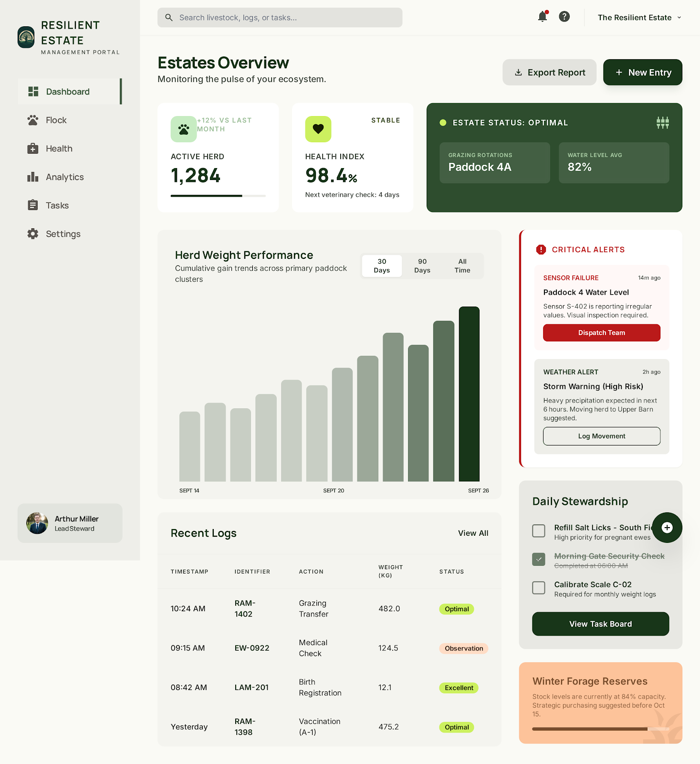This screenshot has height=764, width=700.
Task: Uncheck Morning Gate Security Check
Action: [x=539, y=559]
